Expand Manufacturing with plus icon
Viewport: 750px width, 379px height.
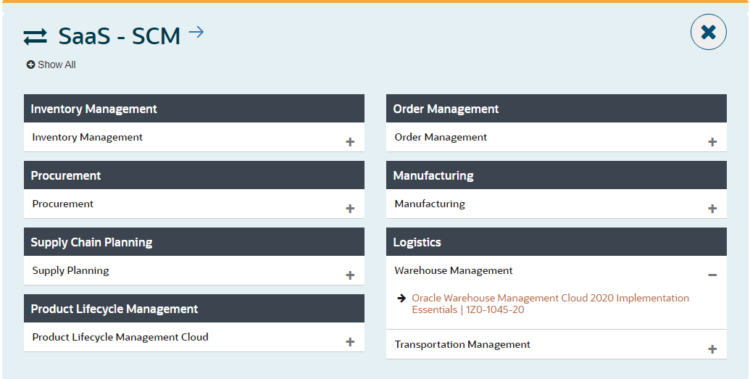point(712,208)
